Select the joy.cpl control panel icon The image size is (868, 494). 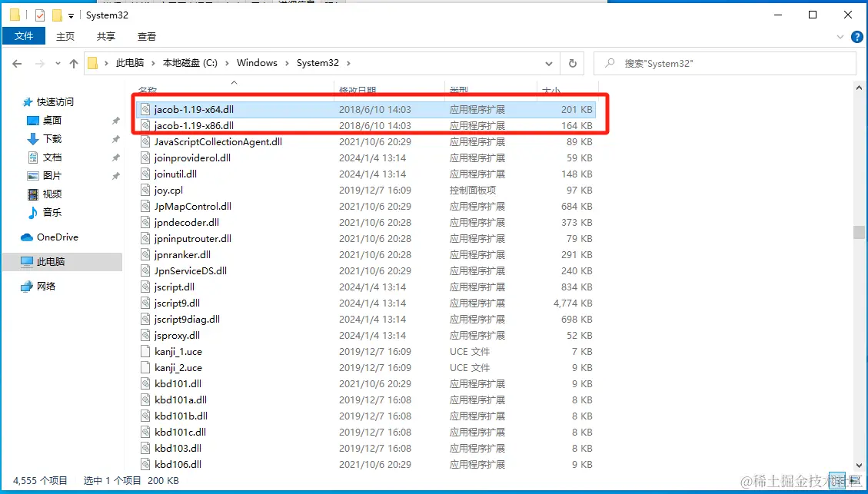pos(145,191)
